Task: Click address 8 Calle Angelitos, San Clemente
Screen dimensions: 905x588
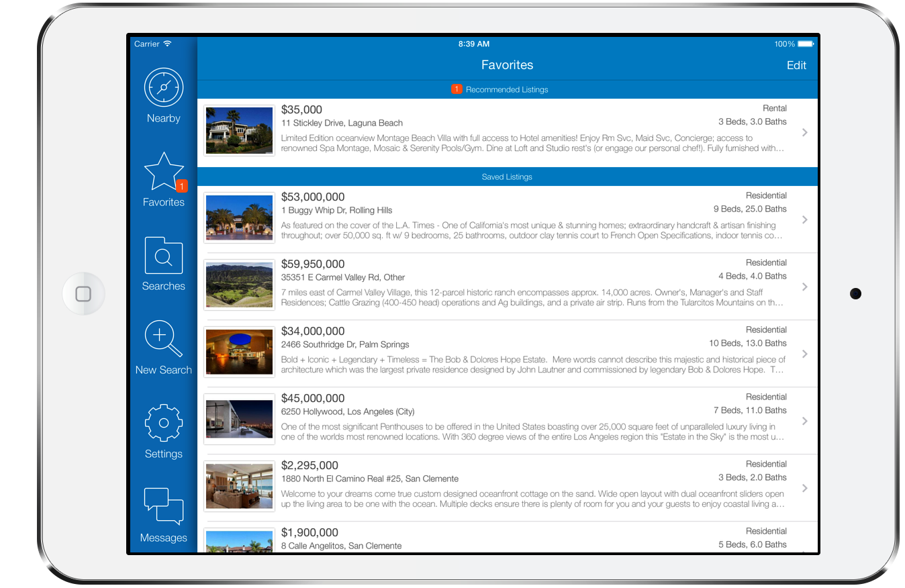Action: (341, 546)
